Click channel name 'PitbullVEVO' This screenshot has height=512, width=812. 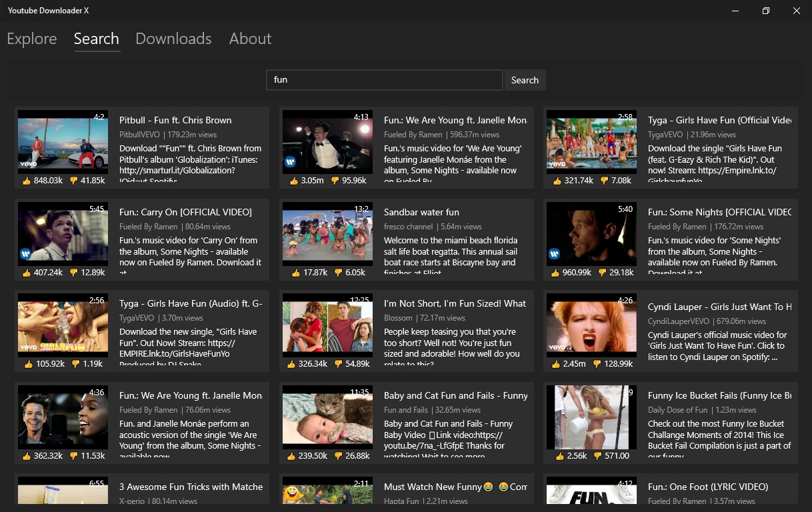point(139,135)
